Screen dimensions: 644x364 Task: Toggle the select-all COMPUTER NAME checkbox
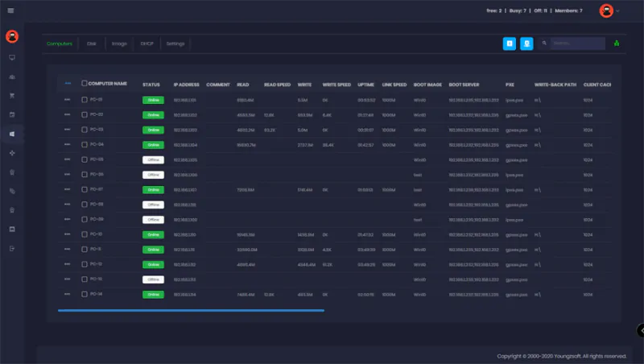point(85,84)
